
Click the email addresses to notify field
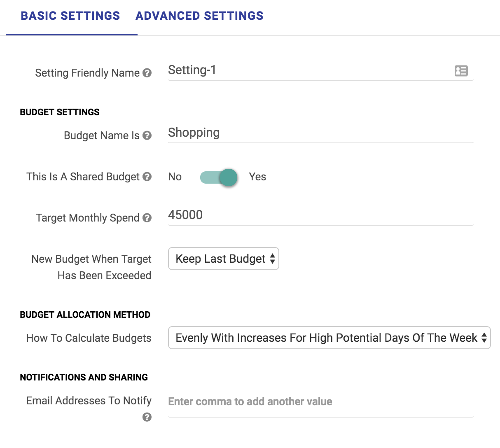321,402
